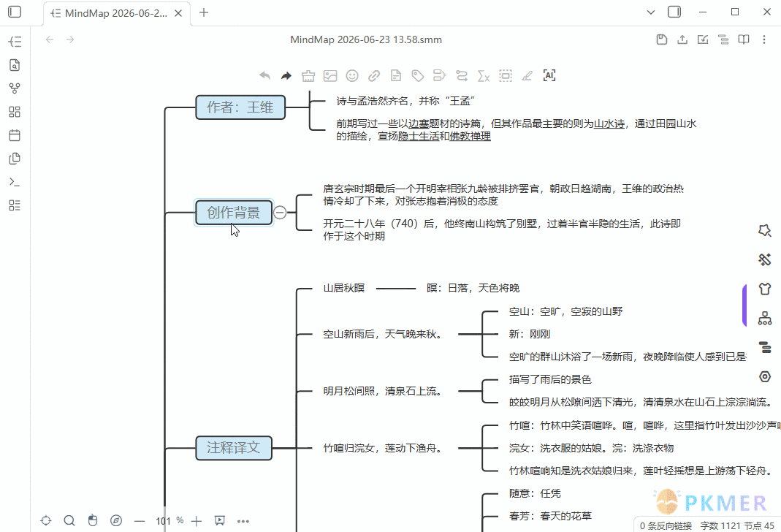Viewport: 781px width, 532px height.
Task: Open the tab list dropdown chevron
Action: [x=650, y=12]
